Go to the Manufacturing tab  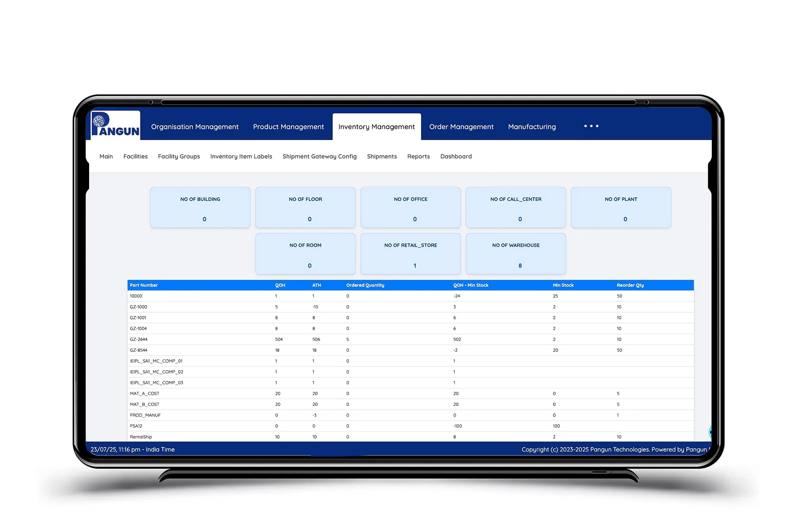[x=532, y=127]
